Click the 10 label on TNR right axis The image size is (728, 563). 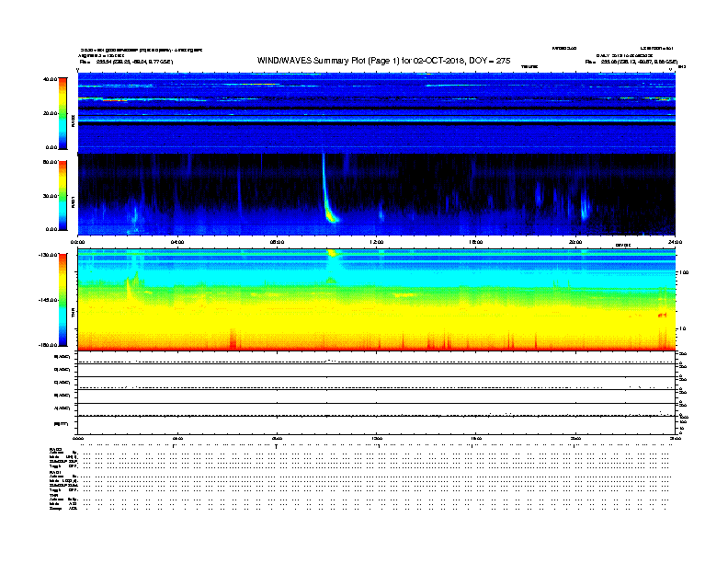coord(682,329)
